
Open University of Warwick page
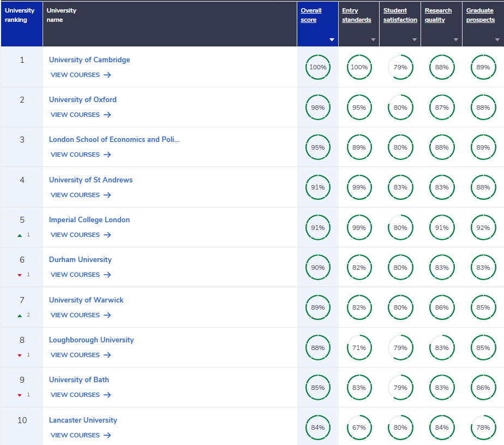(x=86, y=300)
